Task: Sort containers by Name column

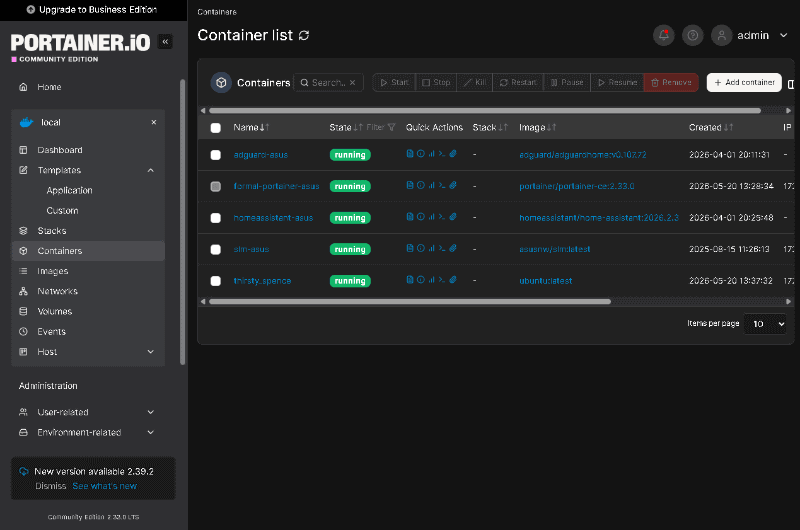Action: coord(251,128)
